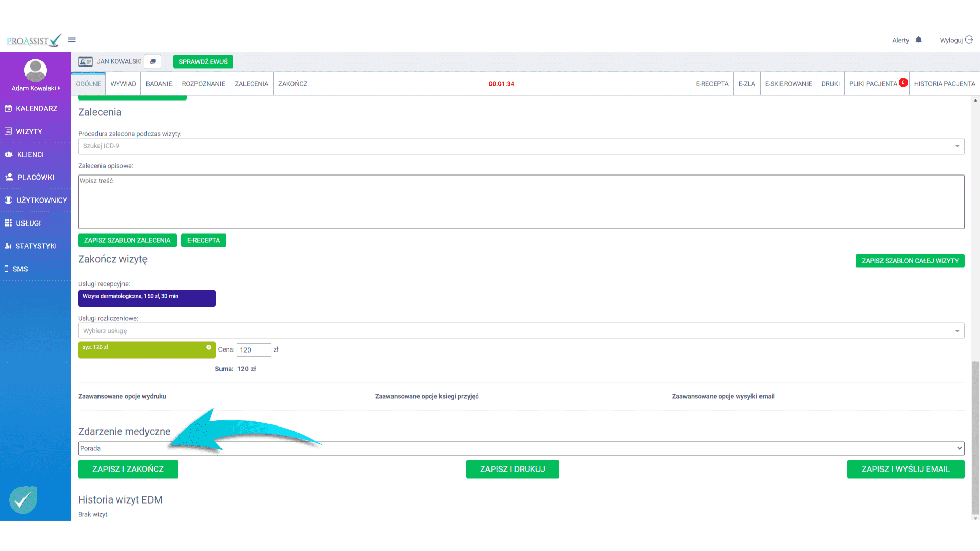Open the E-Recepta tab
This screenshot has width=980, height=551.
(712, 84)
